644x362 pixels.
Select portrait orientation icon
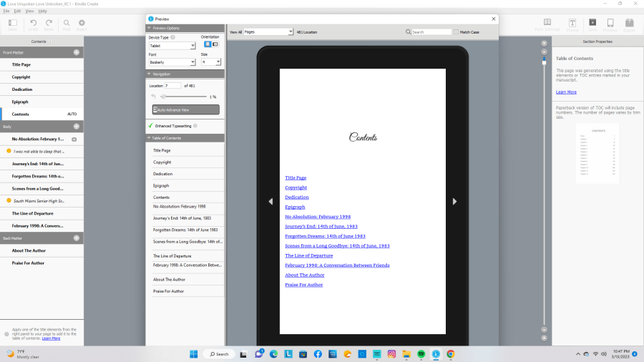coord(208,44)
